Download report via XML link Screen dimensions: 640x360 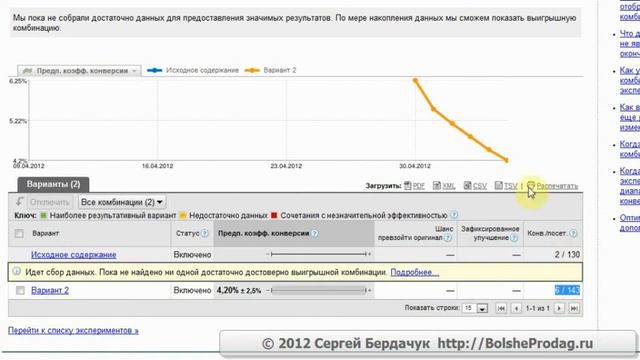point(449,186)
